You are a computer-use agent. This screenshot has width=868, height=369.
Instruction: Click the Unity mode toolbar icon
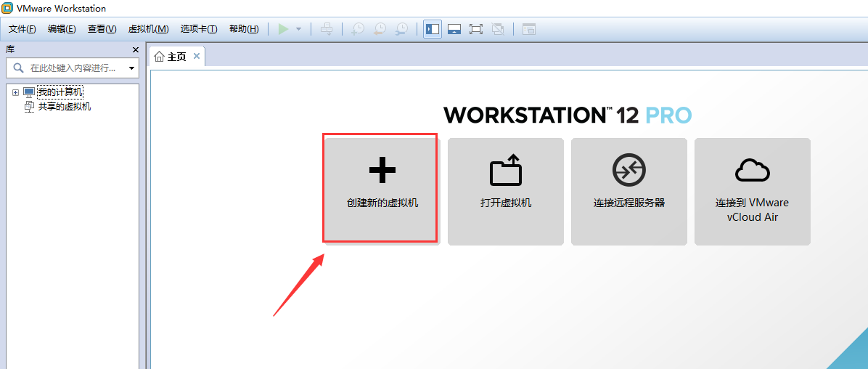pyautogui.click(x=498, y=29)
